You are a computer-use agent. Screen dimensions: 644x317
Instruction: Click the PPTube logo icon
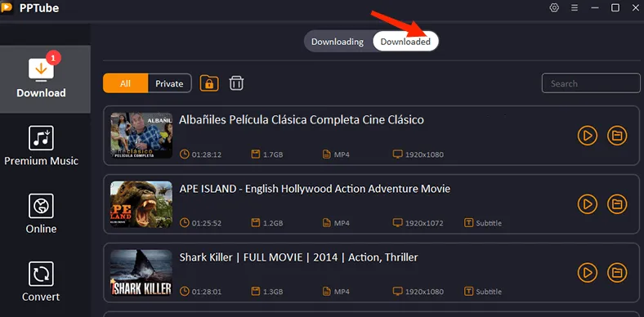point(7,7)
